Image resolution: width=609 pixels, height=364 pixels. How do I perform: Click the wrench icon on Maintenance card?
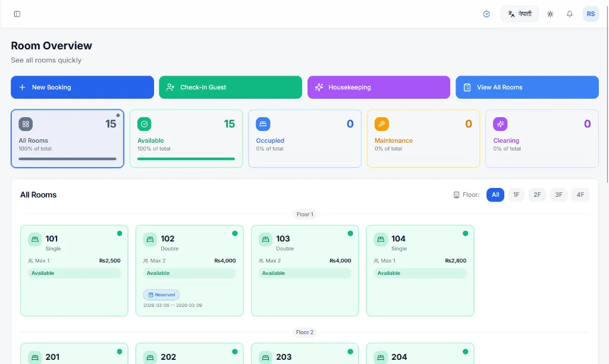coord(382,124)
